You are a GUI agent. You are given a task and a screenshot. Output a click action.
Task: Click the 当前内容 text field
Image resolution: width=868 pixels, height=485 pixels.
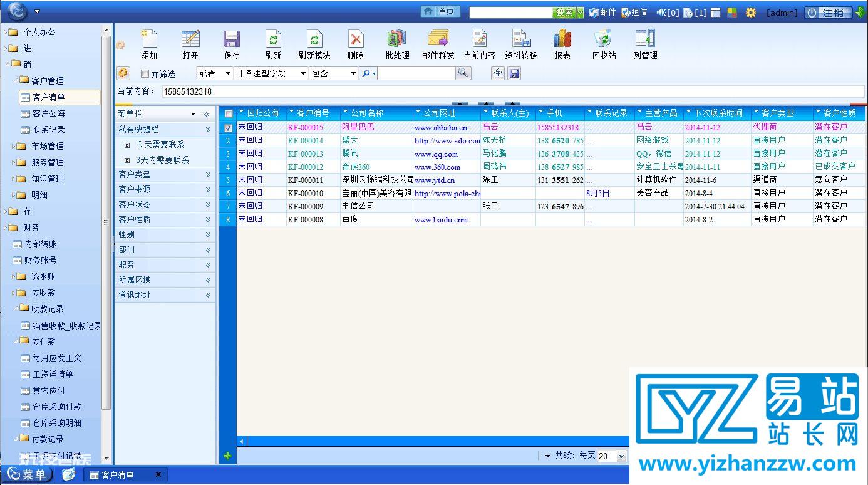point(513,91)
